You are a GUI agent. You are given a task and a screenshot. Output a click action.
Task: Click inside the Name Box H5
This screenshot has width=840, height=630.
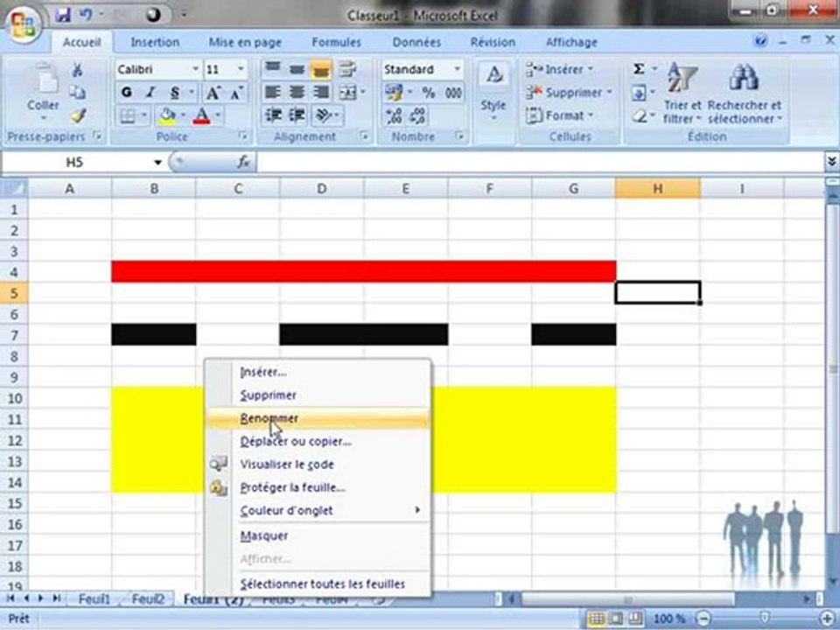coord(75,162)
